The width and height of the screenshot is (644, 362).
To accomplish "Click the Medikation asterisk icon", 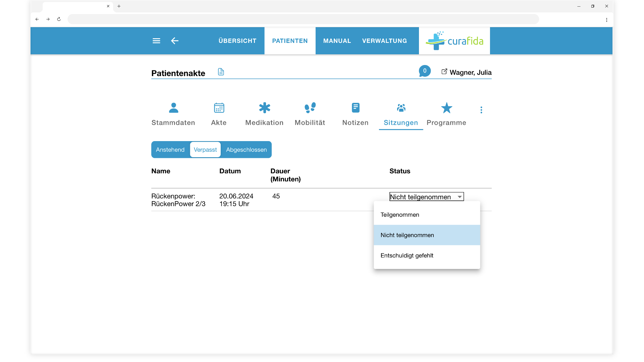I will point(265,108).
